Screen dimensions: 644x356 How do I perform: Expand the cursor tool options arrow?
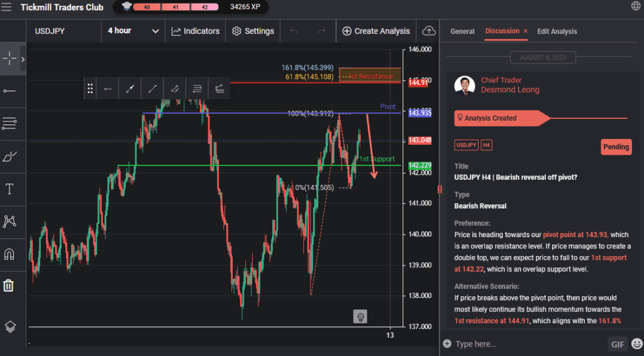click(x=23, y=59)
